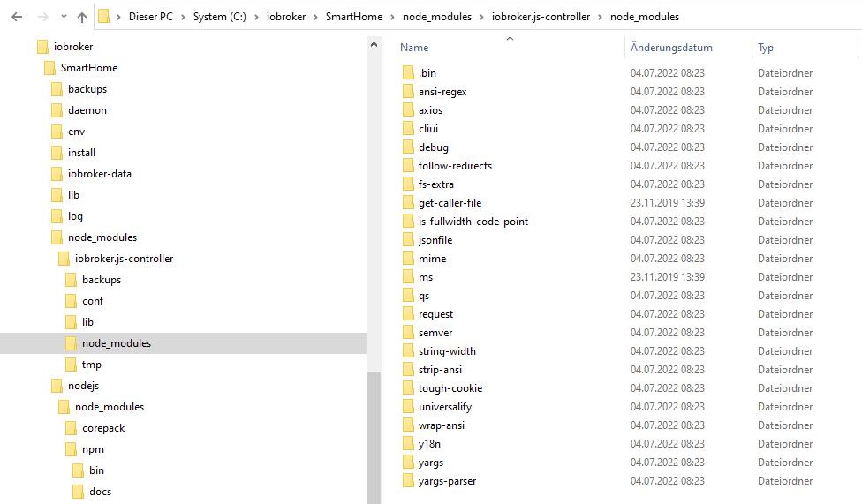This screenshot has height=504, width=862.
Task: Sort by Typ column header
Action: [x=765, y=48]
